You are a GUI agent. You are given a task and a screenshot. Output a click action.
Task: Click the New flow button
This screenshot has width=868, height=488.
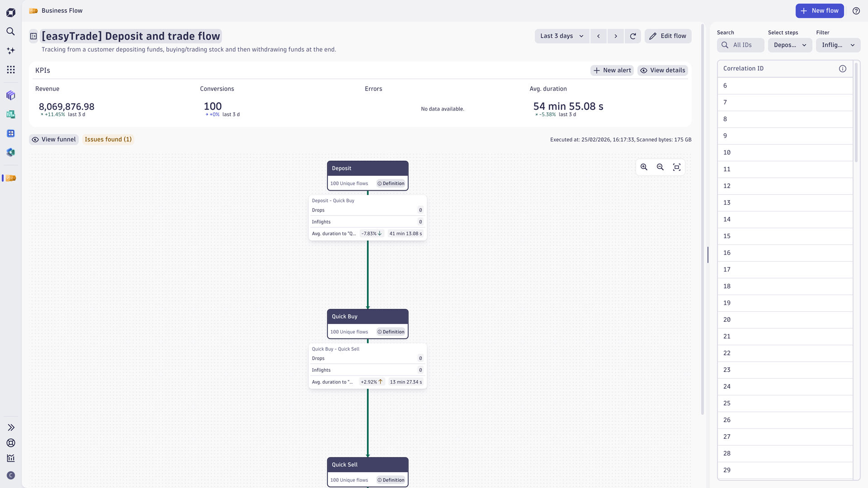tap(819, 11)
